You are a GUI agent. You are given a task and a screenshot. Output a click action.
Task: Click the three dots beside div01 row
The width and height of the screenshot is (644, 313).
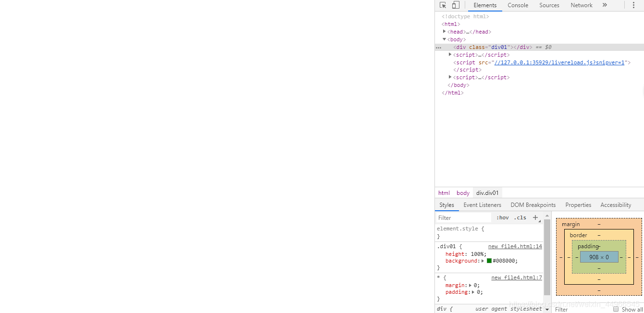click(438, 48)
